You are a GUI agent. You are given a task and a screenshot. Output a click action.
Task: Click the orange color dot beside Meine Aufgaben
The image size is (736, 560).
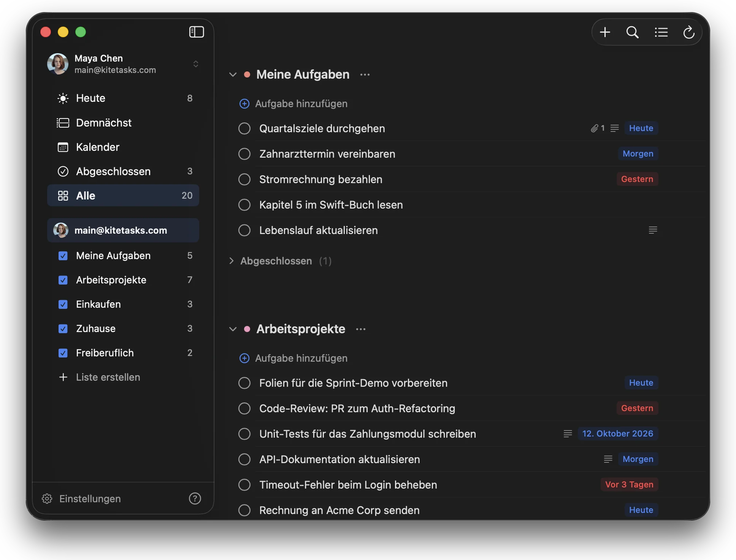click(247, 74)
